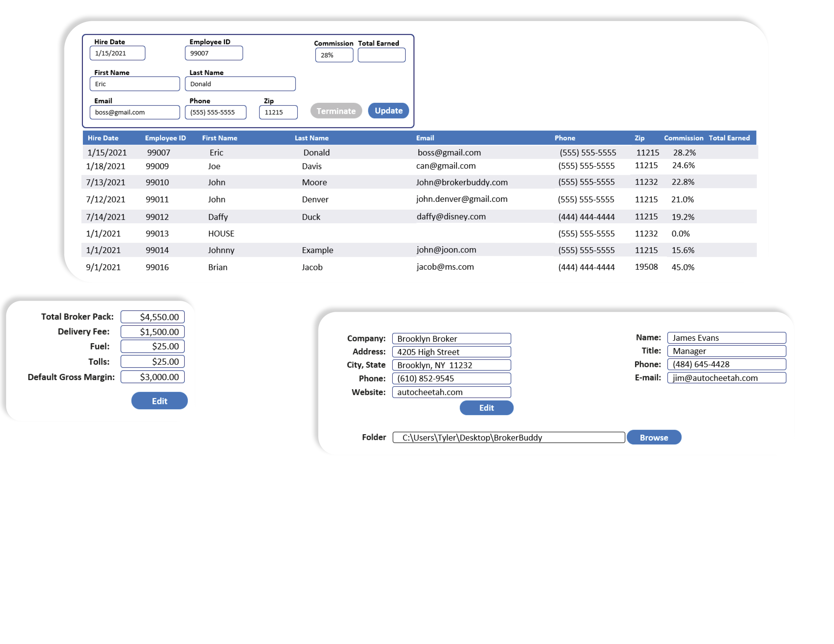Click the Total Earned column header
Viewport: 834px width, 644px height.
(x=729, y=138)
